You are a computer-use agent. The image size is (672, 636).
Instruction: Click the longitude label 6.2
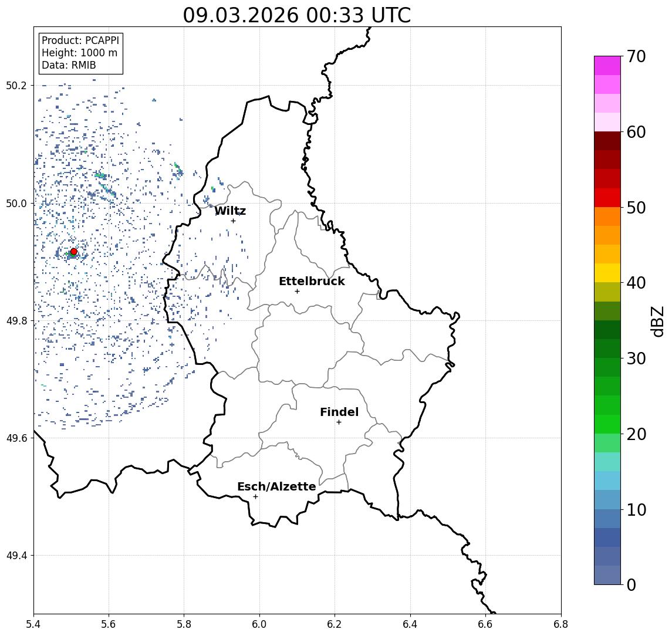[335, 624]
